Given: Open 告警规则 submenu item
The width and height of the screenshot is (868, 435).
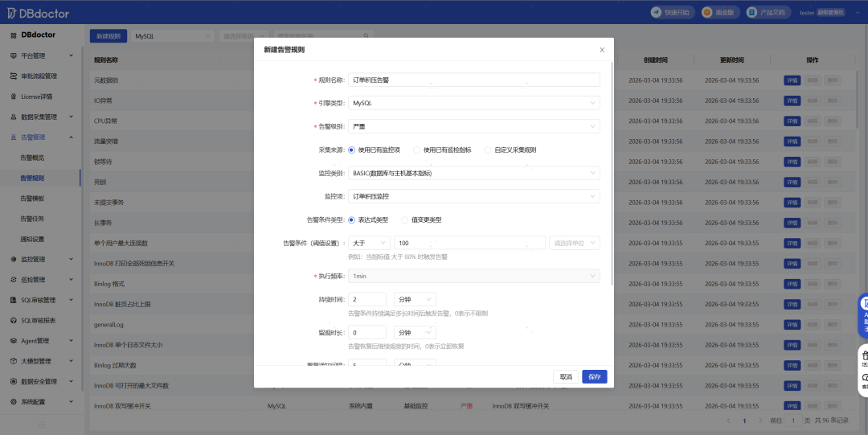Looking at the screenshot, I should click(32, 178).
